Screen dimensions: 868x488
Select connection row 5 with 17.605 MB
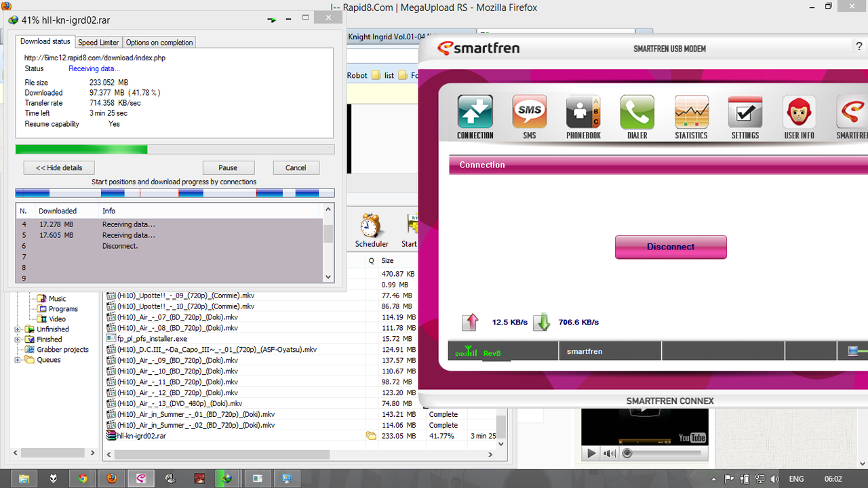[170, 235]
